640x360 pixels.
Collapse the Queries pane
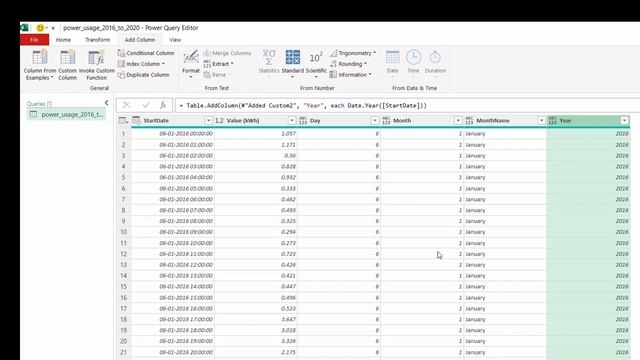pos(107,103)
